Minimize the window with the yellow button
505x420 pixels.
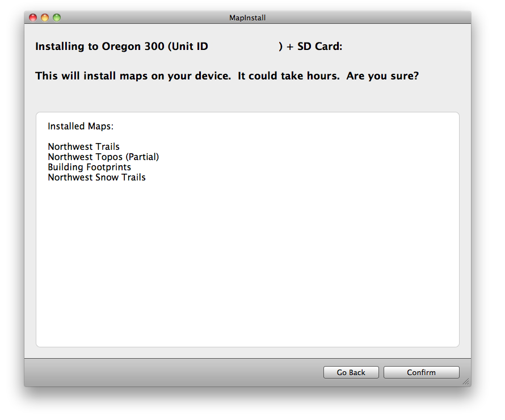45,18
